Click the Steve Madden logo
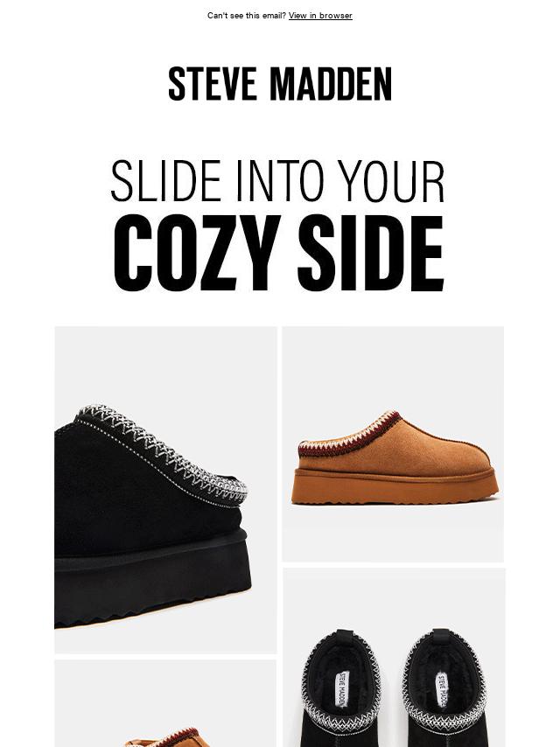 point(280,84)
